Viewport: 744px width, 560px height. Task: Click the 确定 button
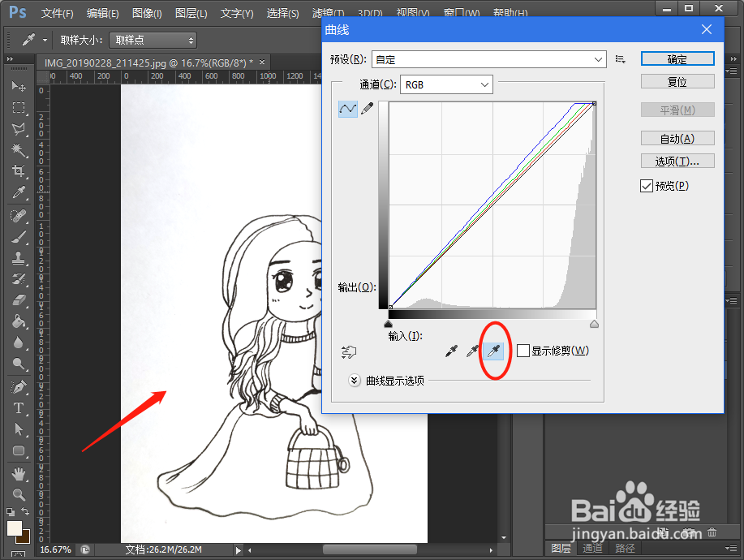tap(677, 59)
